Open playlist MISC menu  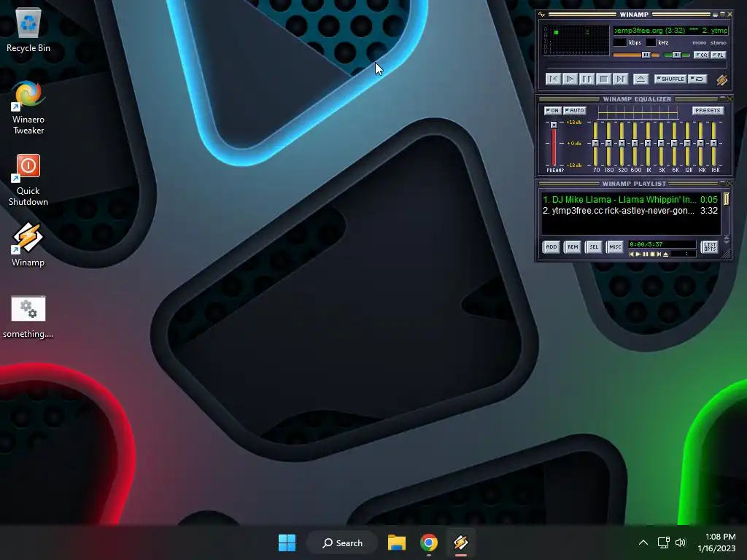pyautogui.click(x=615, y=246)
